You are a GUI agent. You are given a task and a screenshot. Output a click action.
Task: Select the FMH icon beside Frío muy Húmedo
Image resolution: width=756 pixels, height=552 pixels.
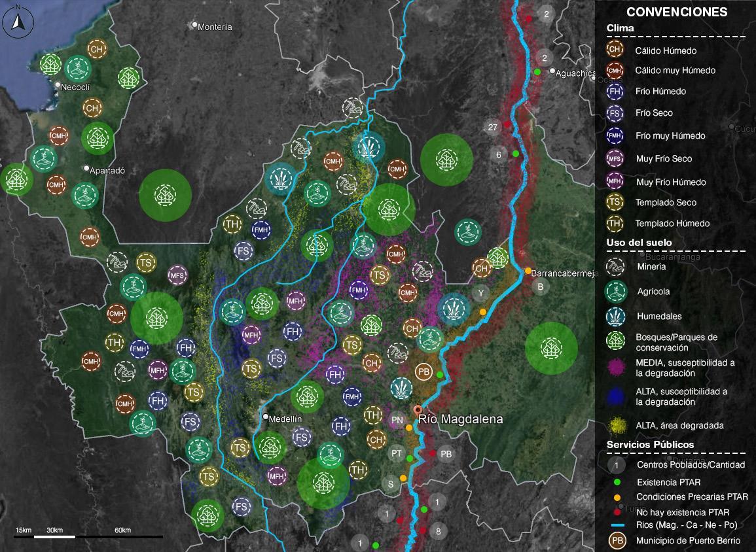(615, 136)
